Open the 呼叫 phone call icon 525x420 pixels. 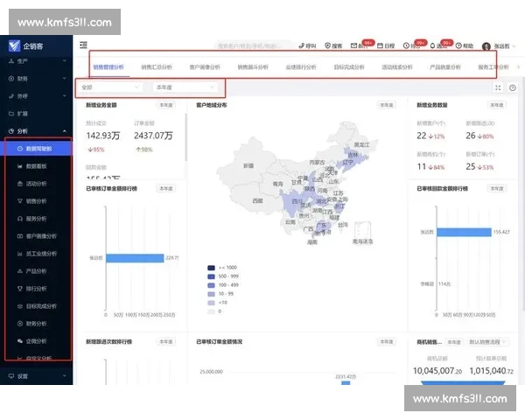click(x=307, y=45)
